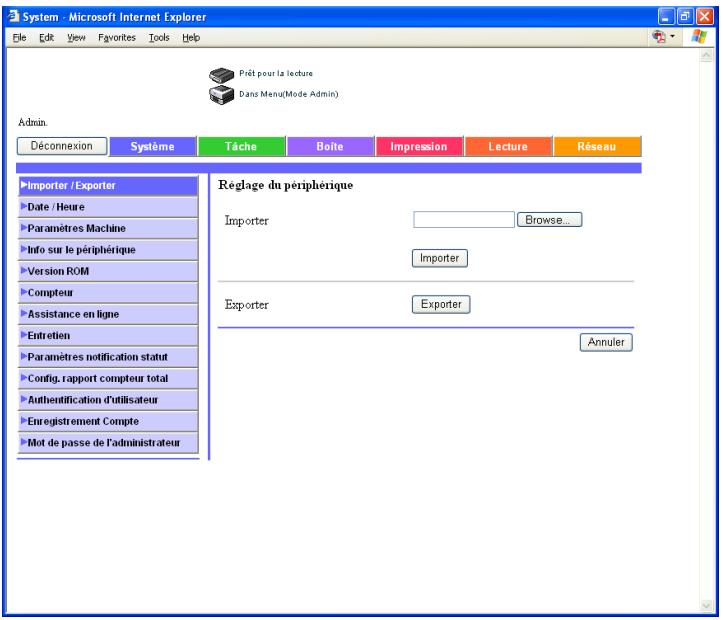Screen dimensions: 723x620
Task: Switch to the Tâche tab
Action: pos(241,146)
